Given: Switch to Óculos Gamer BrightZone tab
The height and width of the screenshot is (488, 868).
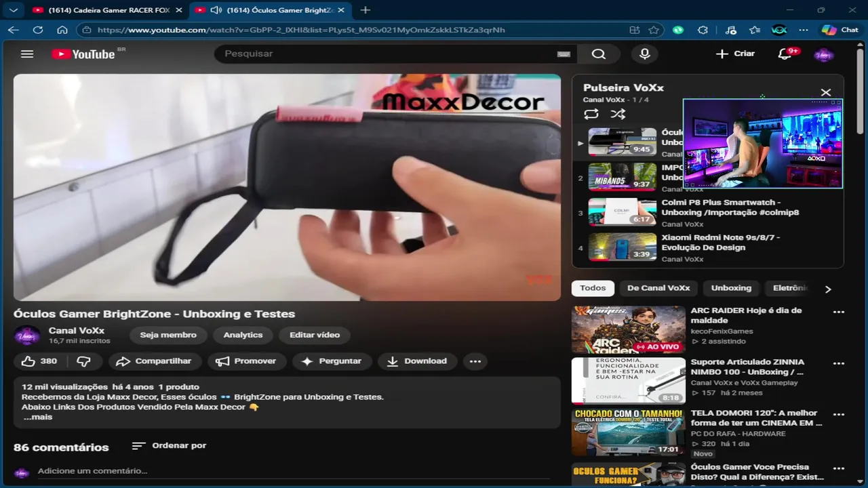Looking at the screenshot, I should click(x=269, y=10).
